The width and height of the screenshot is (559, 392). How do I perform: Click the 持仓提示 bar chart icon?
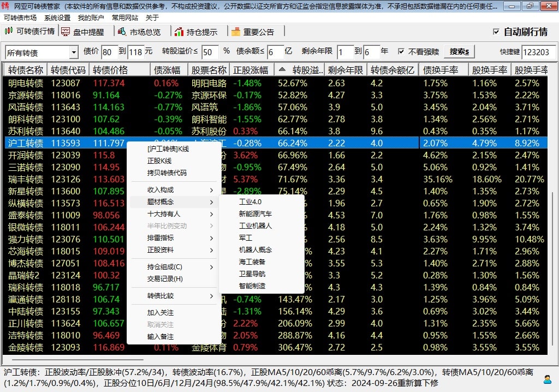pyautogui.click(x=179, y=32)
